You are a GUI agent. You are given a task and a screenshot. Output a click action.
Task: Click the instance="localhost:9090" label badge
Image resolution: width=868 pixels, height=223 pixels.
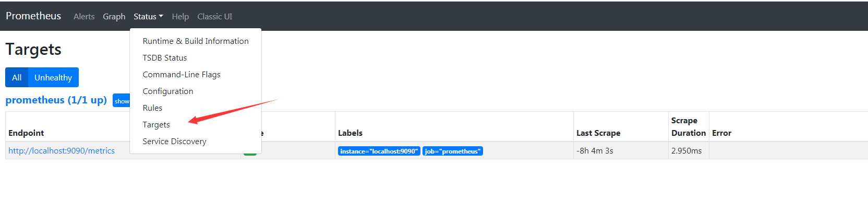click(x=379, y=151)
